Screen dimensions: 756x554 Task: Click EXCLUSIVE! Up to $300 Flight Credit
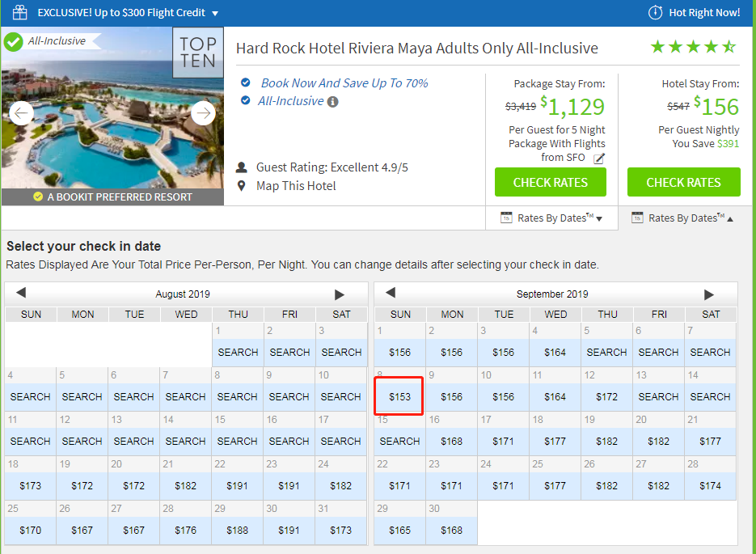click(121, 13)
